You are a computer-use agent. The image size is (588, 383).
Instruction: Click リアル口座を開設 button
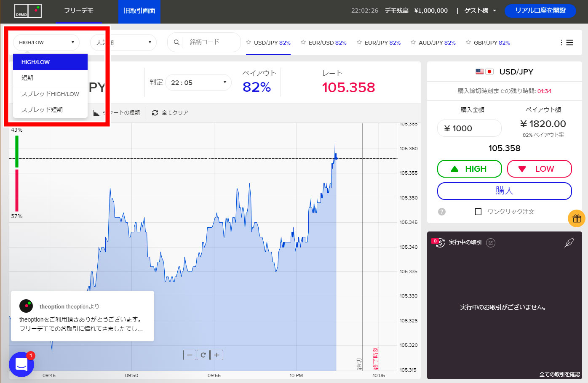pyautogui.click(x=540, y=11)
